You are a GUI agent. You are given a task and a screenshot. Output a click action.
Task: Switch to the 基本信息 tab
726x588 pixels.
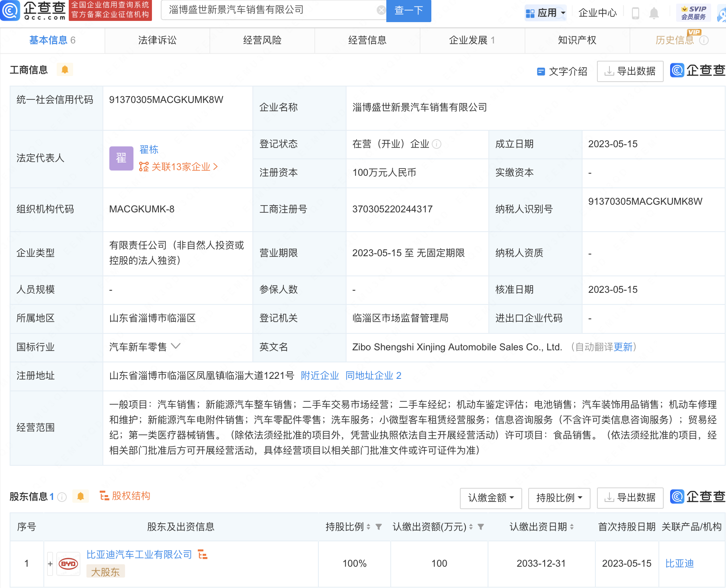tap(52, 40)
